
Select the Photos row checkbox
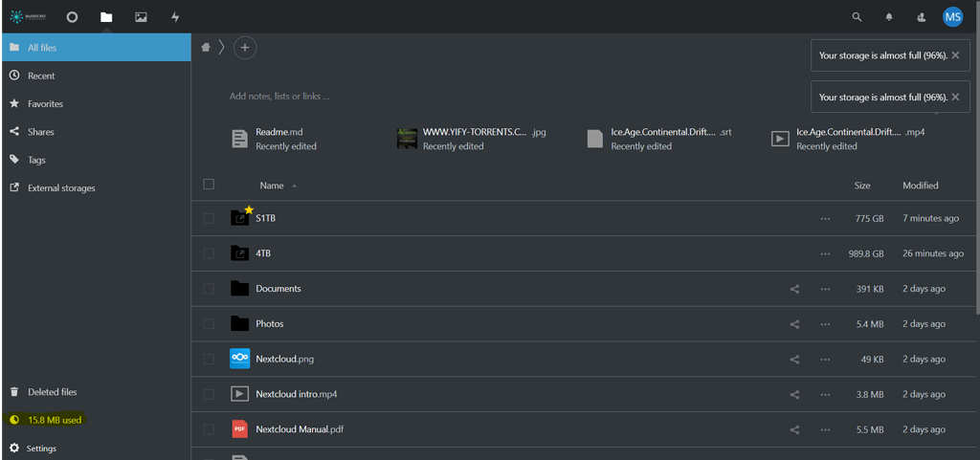(x=209, y=324)
